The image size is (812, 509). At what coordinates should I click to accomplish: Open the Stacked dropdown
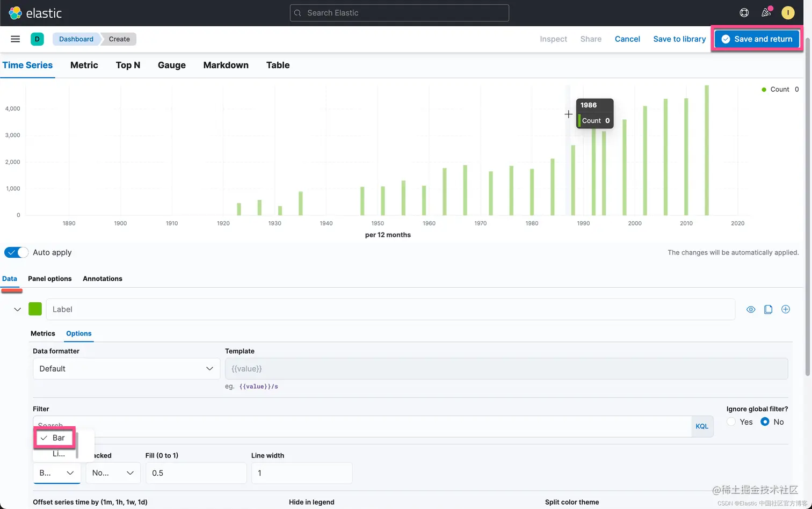pyautogui.click(x=113, y=473)
